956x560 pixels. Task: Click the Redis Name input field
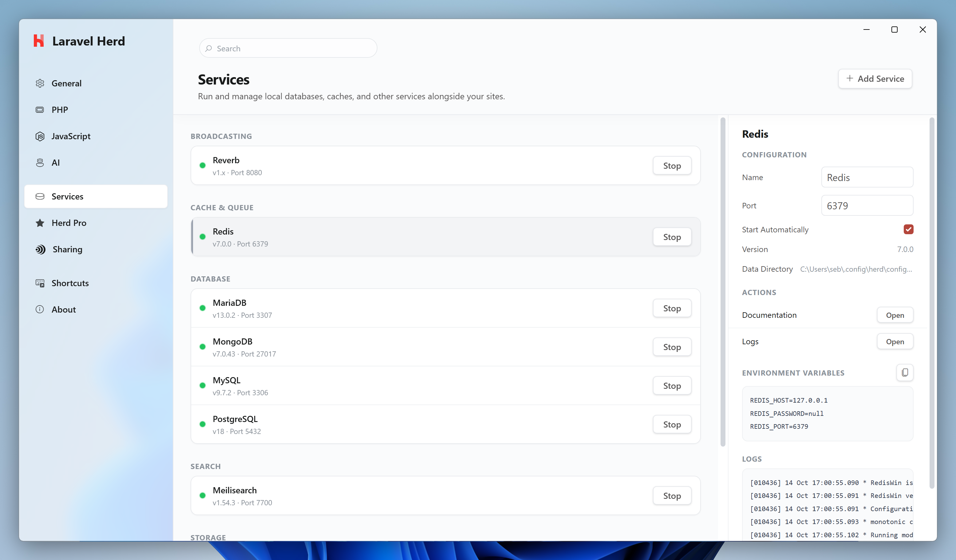point(867,177)
